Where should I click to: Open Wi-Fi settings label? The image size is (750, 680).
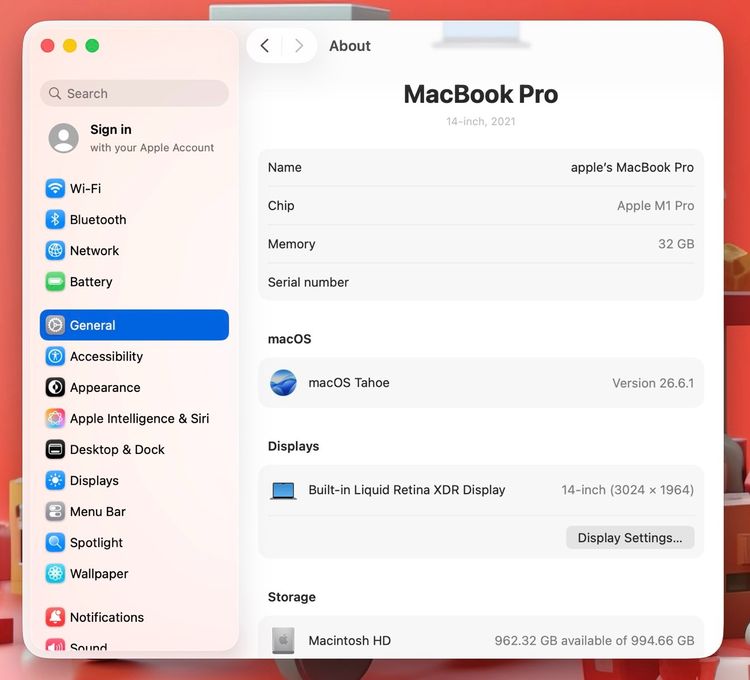click(x=86, y=188)
